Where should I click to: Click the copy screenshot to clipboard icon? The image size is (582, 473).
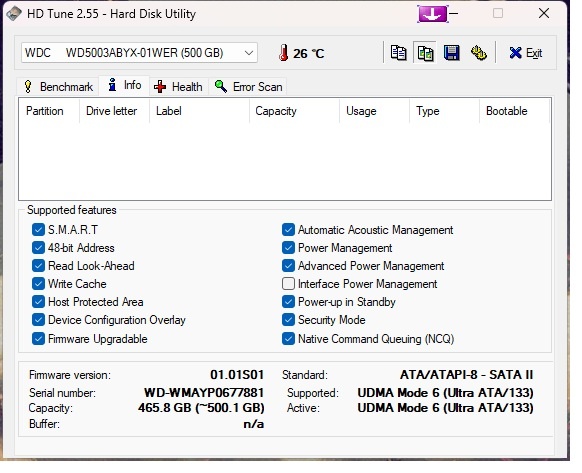click(x=425, y=53)
